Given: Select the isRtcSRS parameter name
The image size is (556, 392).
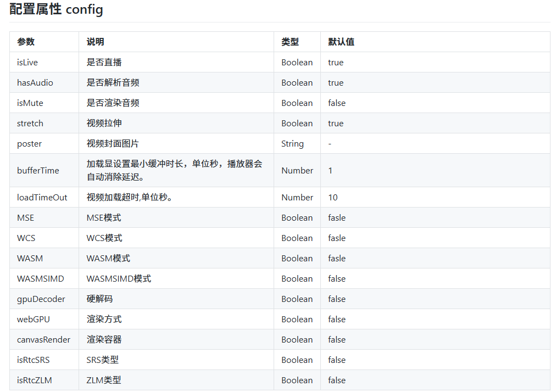Looking at the screenshot, I should click(x=30, y=360).
